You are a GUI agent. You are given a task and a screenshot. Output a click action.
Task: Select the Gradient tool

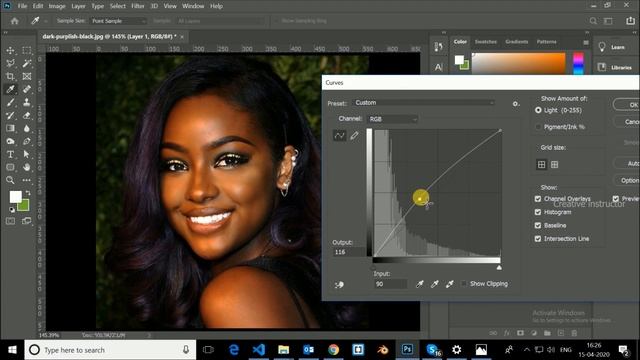pos(10,129)
